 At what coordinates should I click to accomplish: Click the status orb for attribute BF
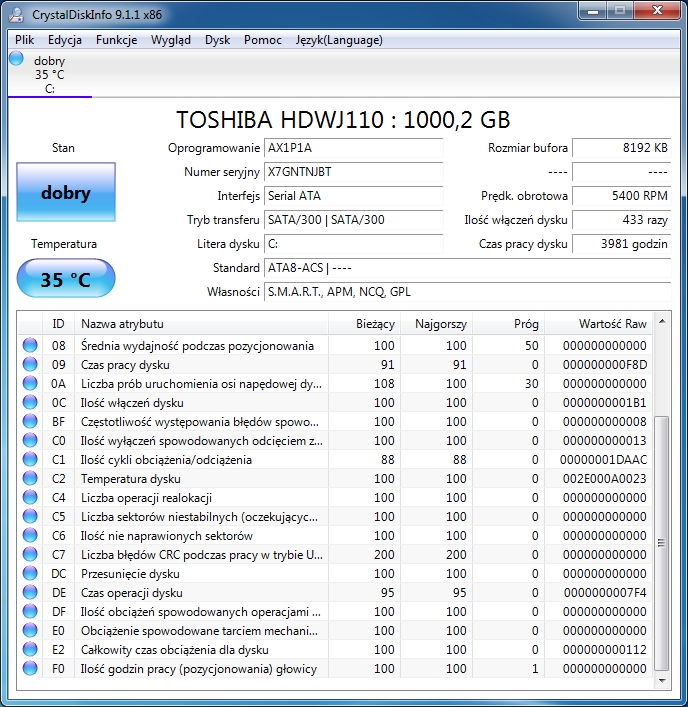pos(30,422)
